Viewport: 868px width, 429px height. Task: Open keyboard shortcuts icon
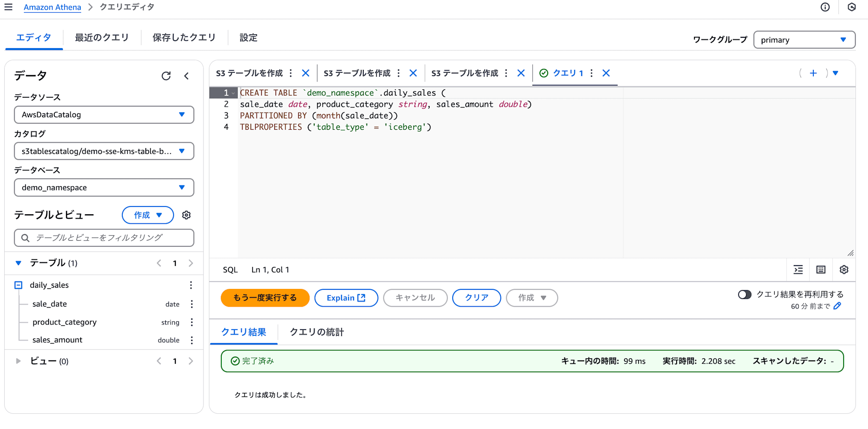pyautogui.click(x=821, y=270)
